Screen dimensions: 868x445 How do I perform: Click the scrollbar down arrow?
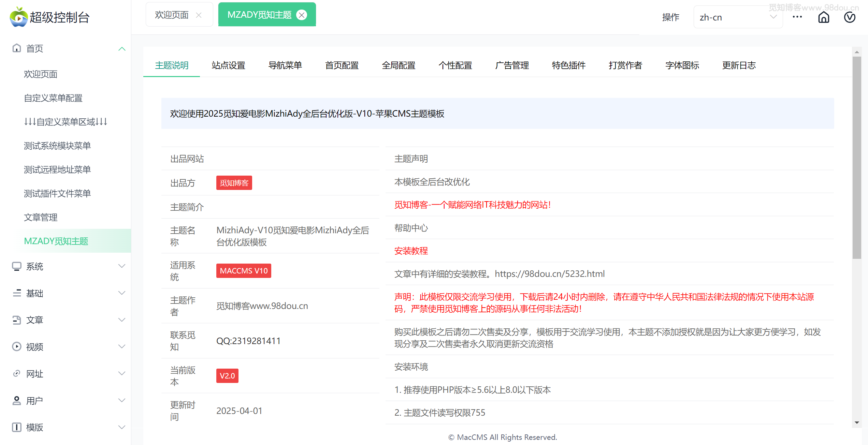[857, 422]
